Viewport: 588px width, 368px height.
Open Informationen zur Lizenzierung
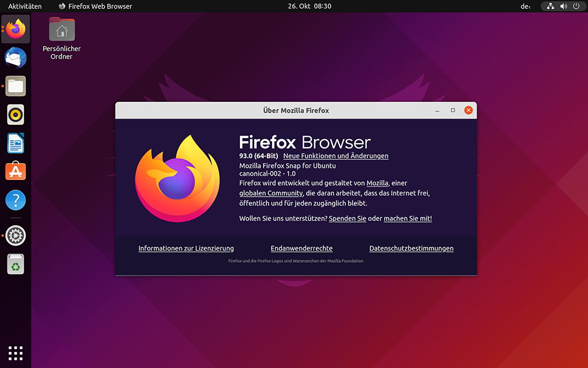tap(186, 248)
